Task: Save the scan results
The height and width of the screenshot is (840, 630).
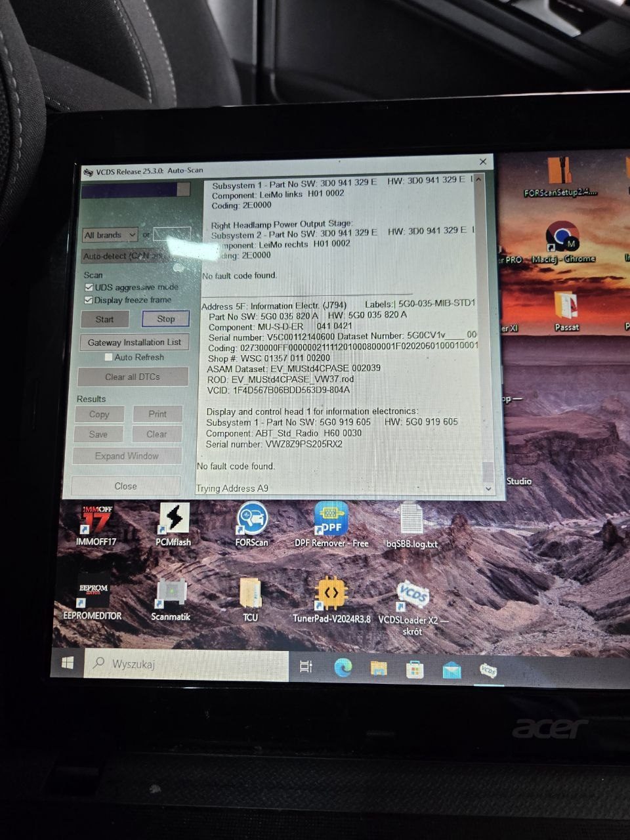Action: (x=98, y=434)
